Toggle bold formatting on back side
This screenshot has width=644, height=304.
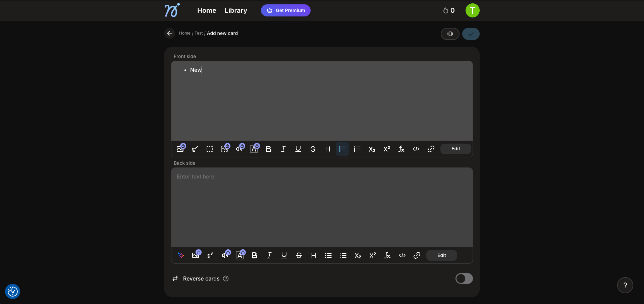pyautogui.click(x=254, y=255)
